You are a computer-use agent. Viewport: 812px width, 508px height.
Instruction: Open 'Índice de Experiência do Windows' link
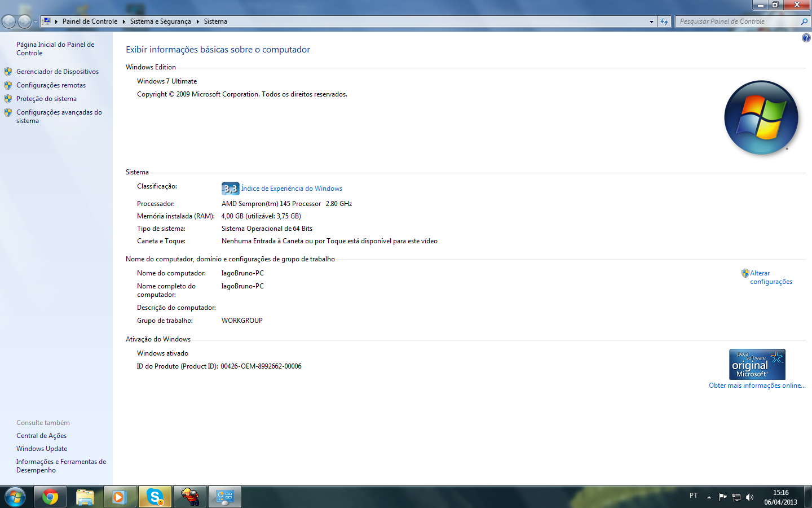292,189
